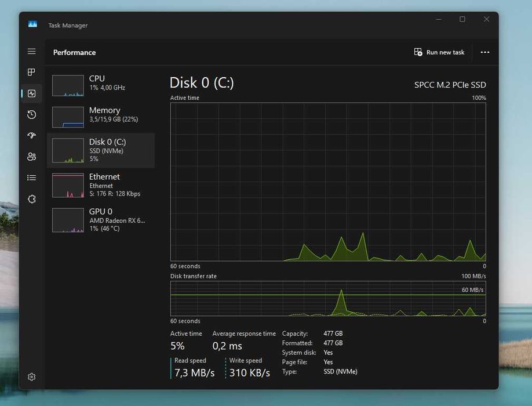Click the Run new task button
Viewport: 532px width, 406px height.
tap(439, 52)
